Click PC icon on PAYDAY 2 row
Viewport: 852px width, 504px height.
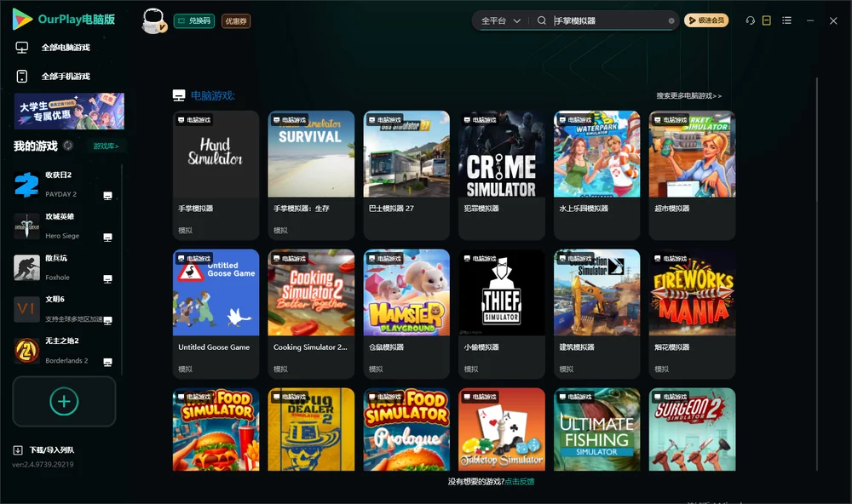107,196
